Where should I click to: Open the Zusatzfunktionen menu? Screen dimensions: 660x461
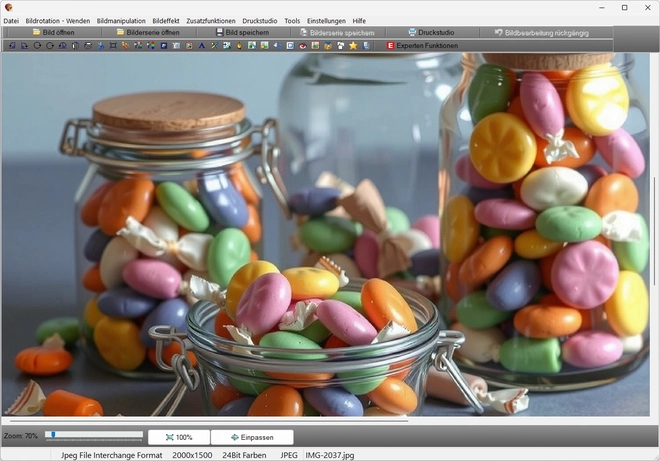(x=211, y=20)
